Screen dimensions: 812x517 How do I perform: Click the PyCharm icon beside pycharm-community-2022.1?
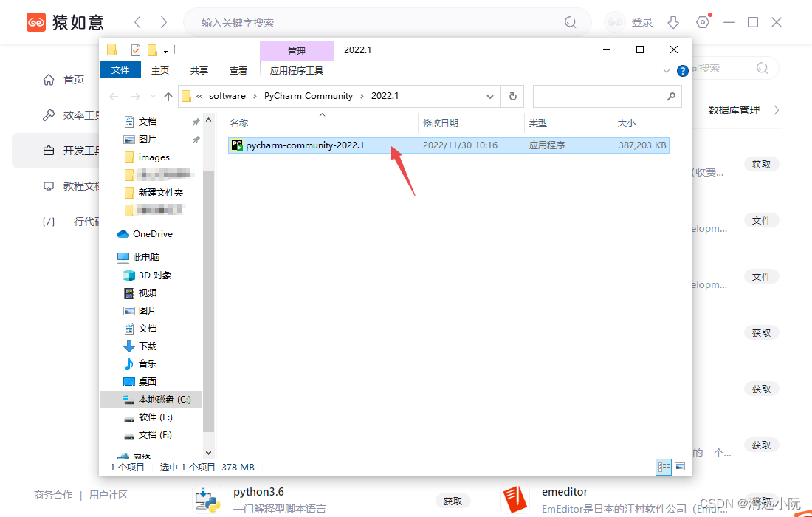click(237, 145)
